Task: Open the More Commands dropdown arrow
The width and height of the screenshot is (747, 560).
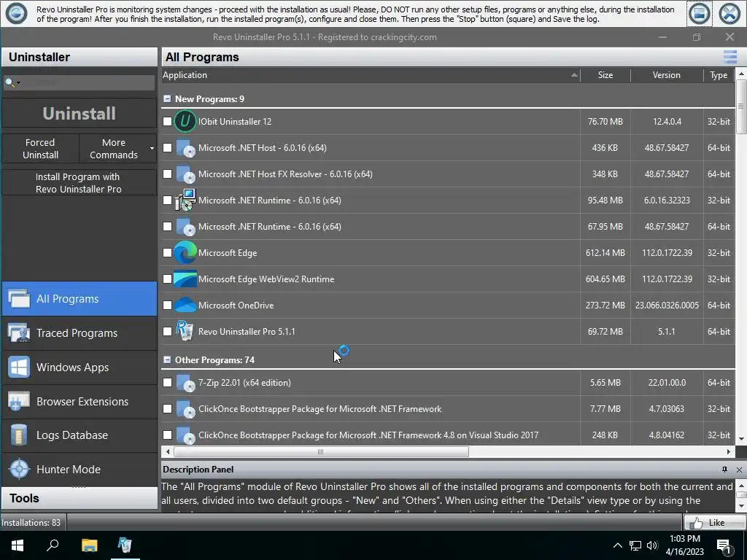Action: 152,149
